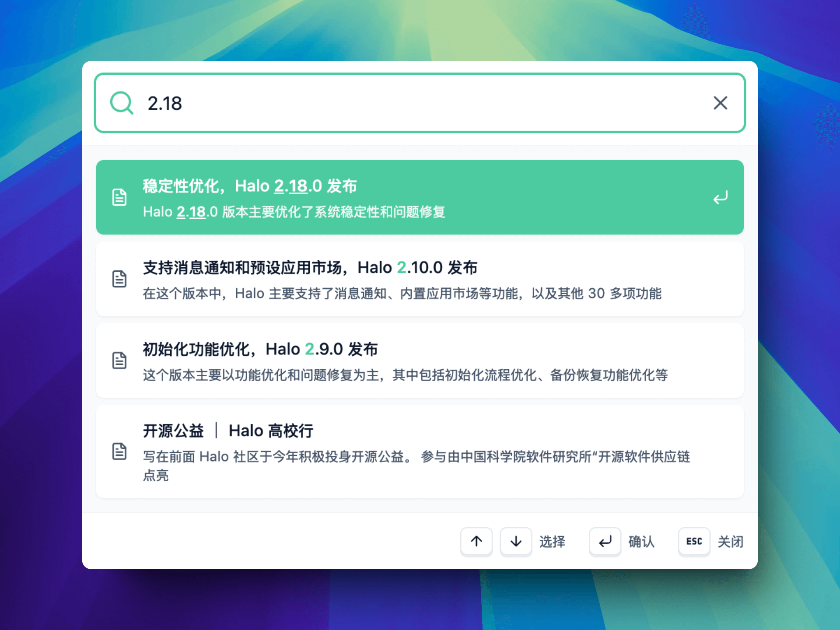
Task: Click the enter key confirm hint
Action: pos(605,542)
